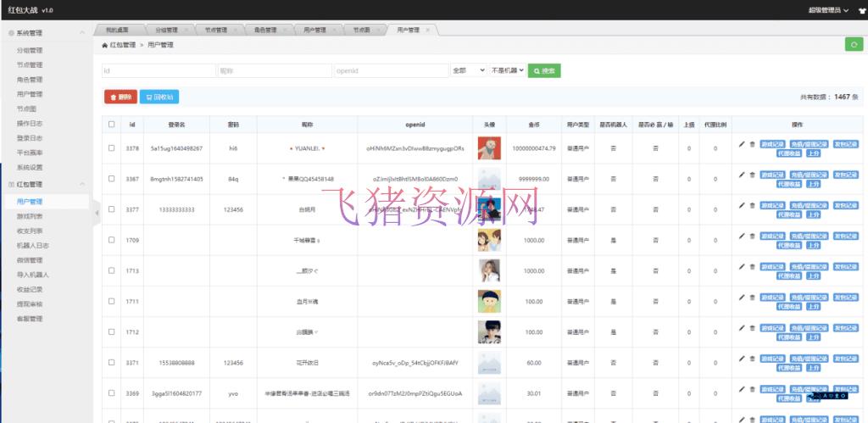Screen dimensions: 868x423
Task: Edit user 1713 with the pencil icon
Action: [x=742, y=266]
